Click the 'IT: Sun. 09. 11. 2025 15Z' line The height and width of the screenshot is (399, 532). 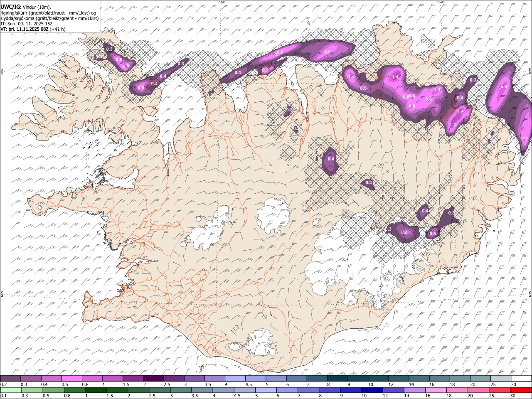27,24
